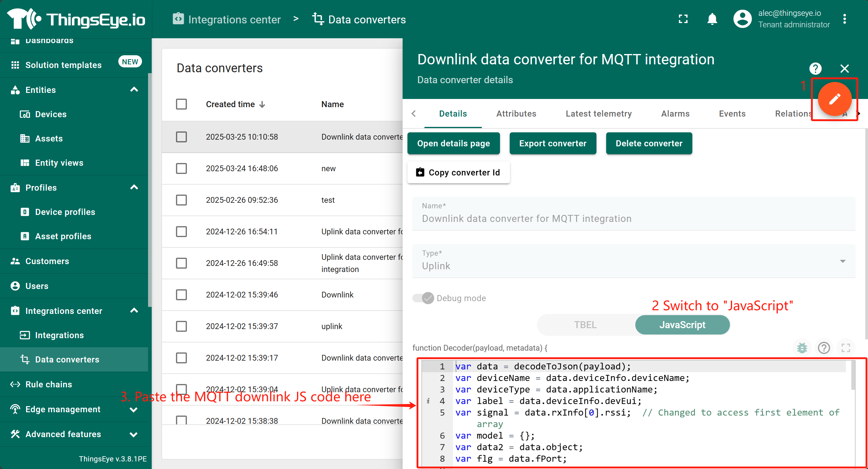Check the box for converter named 'new'
Screen dimensions: 868x469
(181, 168)
